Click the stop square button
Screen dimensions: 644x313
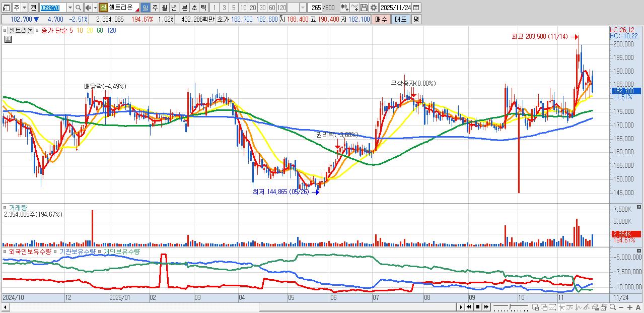(478, 307)
